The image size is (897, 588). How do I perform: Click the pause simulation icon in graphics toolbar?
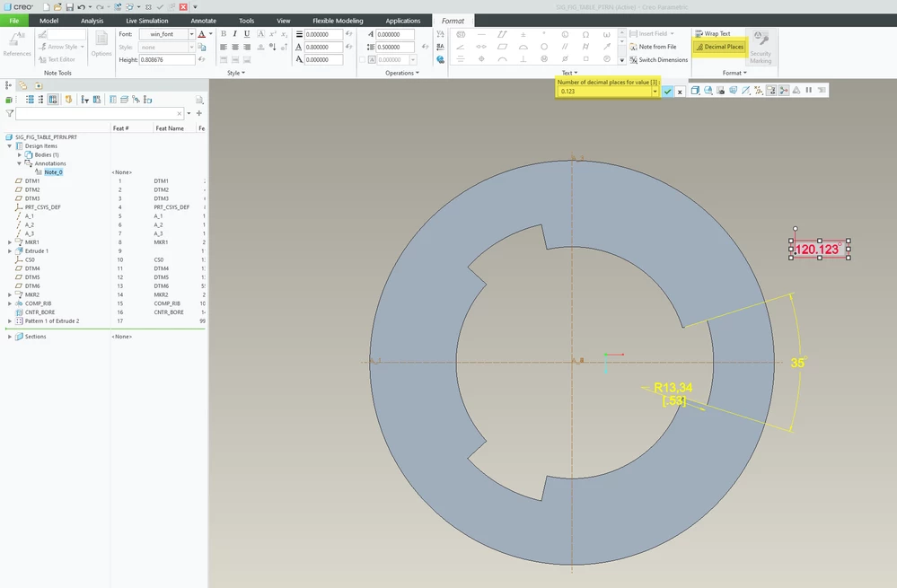[x=809, y=91]
